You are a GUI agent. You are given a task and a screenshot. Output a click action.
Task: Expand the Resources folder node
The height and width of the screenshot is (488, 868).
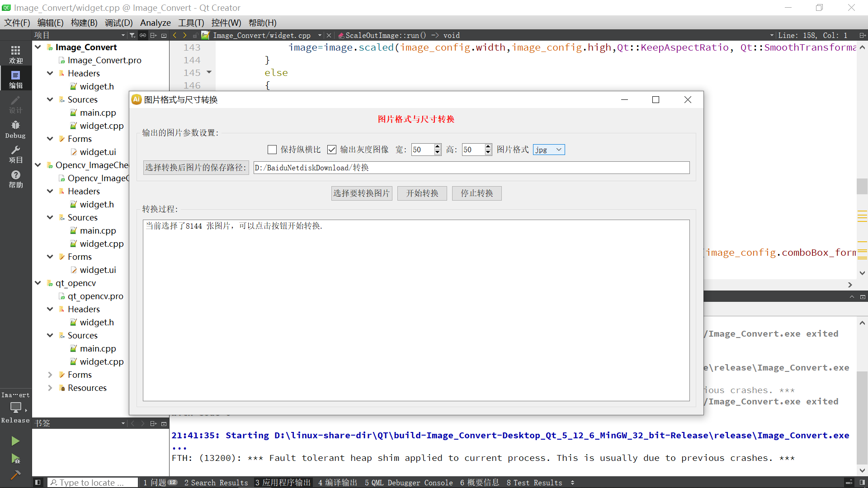[50, 388]
